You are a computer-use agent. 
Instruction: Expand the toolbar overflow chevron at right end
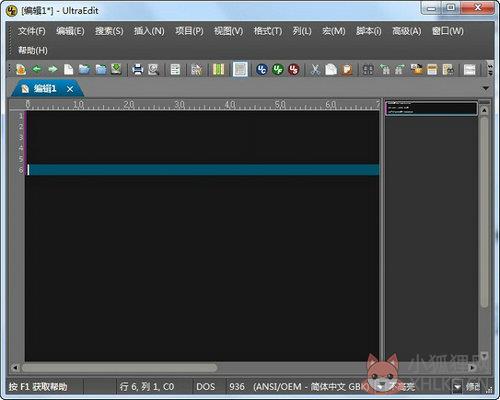pos(490,69)
